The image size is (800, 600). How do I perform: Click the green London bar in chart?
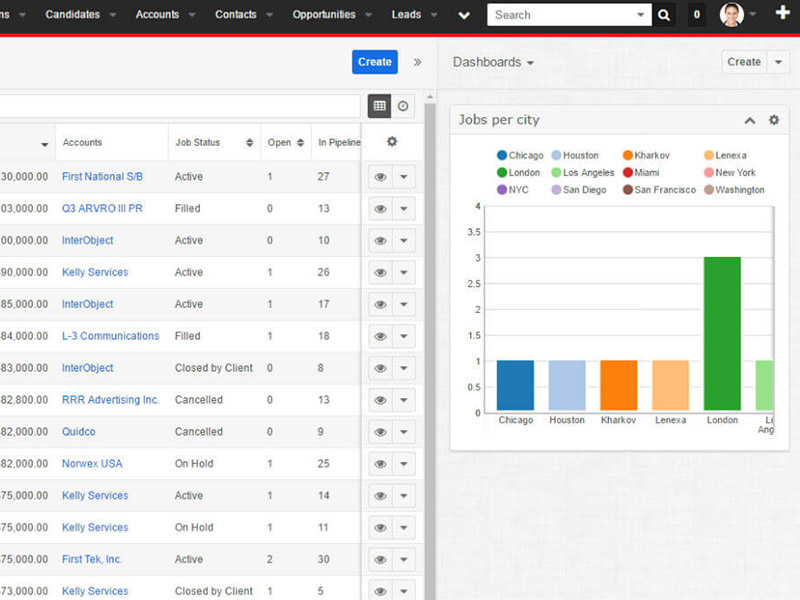722,334
